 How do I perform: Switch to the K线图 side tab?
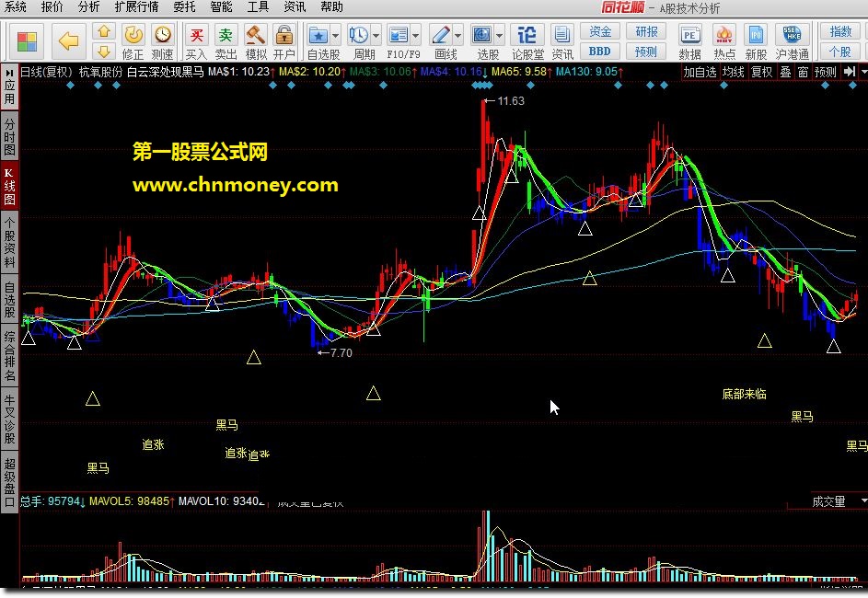coord(9,186)
